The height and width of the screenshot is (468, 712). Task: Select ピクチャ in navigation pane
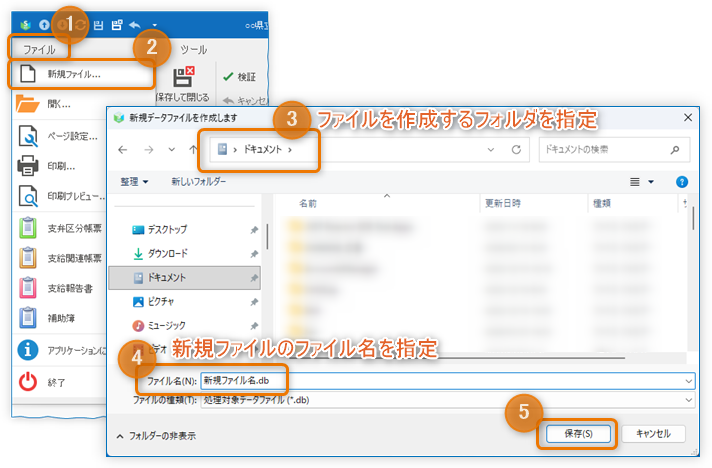click(184, 301)
